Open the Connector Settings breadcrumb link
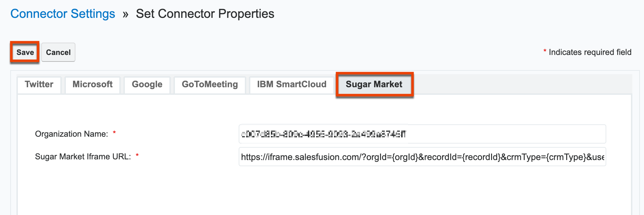Image resolution: width=644 pixels, height=215 pixels. (63, 14)
